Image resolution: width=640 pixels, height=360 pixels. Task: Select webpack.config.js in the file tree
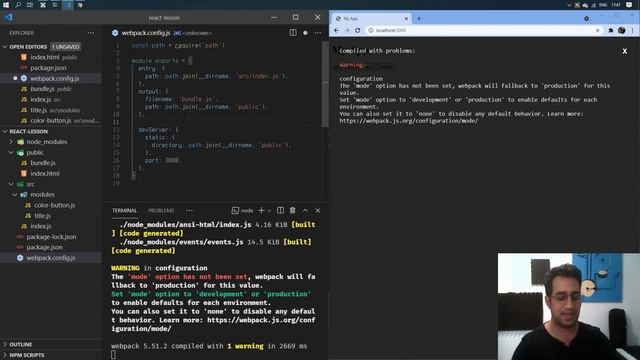pos(51,258)
